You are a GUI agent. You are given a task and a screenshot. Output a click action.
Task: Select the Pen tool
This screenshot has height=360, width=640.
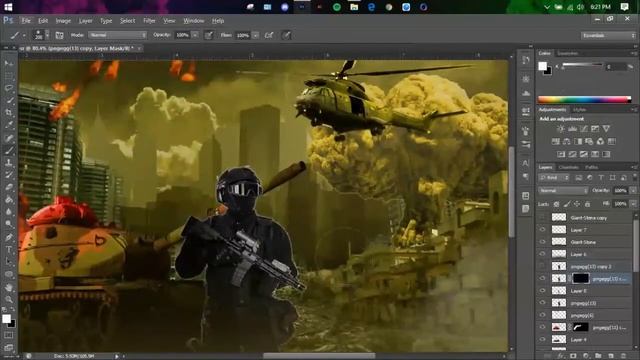[9, 237]
